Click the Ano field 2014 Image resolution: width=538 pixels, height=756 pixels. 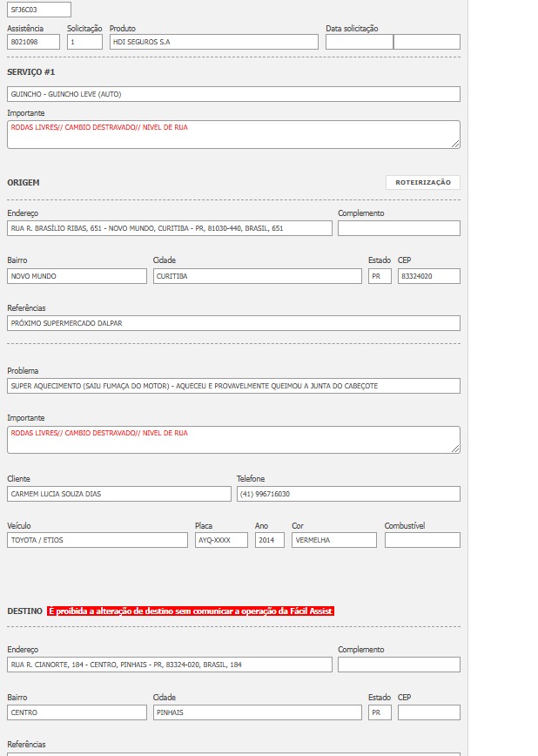pyautogui.click(x=270, y=540)
